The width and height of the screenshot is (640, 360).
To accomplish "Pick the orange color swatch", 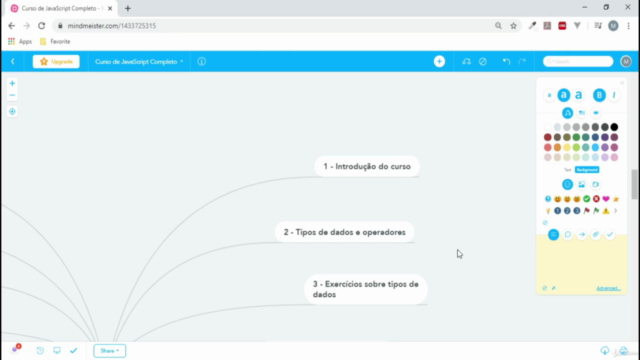I will [x=557, y=147].
